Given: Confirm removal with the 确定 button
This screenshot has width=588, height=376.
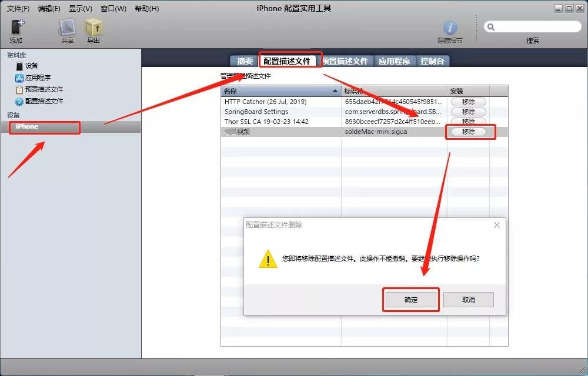Looking at the screenshot, I should pos(411,300).
